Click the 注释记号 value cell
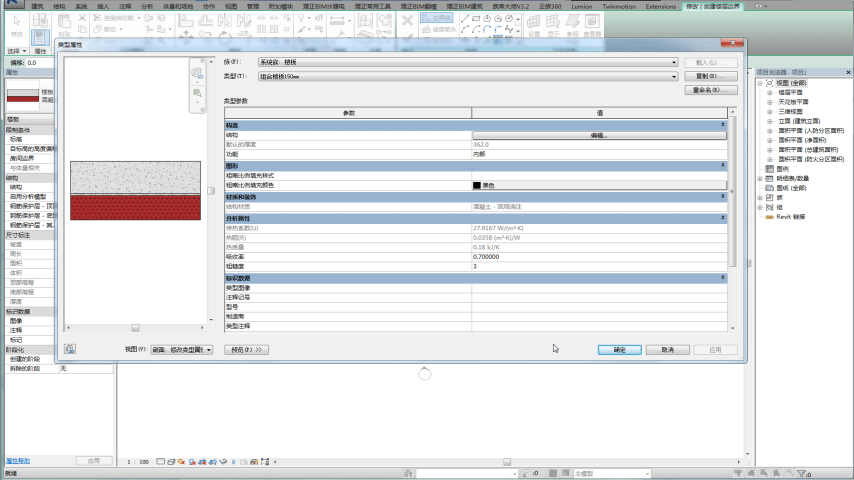The width and height of the screenshot is (854, 480). tap(599, 297)
